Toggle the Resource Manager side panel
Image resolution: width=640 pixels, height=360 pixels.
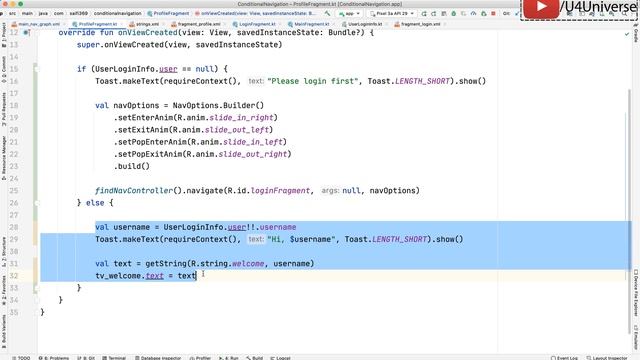[x=4, y=158]
